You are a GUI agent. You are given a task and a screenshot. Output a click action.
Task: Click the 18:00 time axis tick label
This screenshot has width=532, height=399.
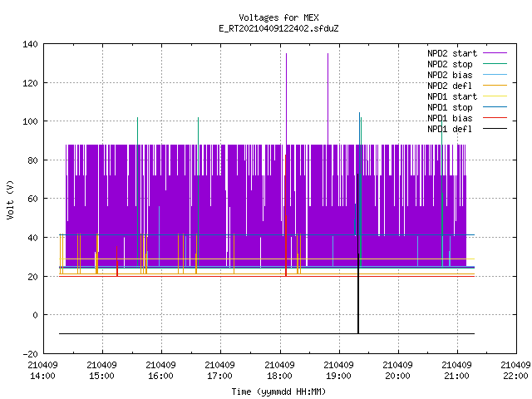(x=279, y=376)
